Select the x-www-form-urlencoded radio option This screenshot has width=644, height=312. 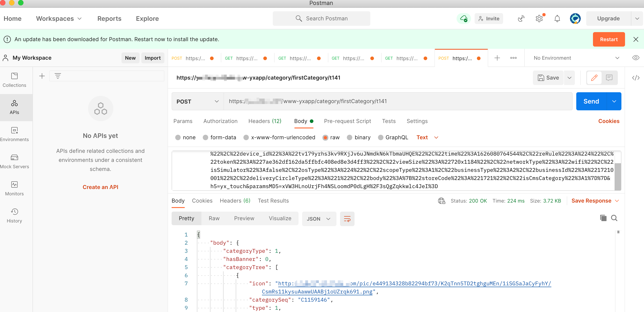tap(246, 137)
